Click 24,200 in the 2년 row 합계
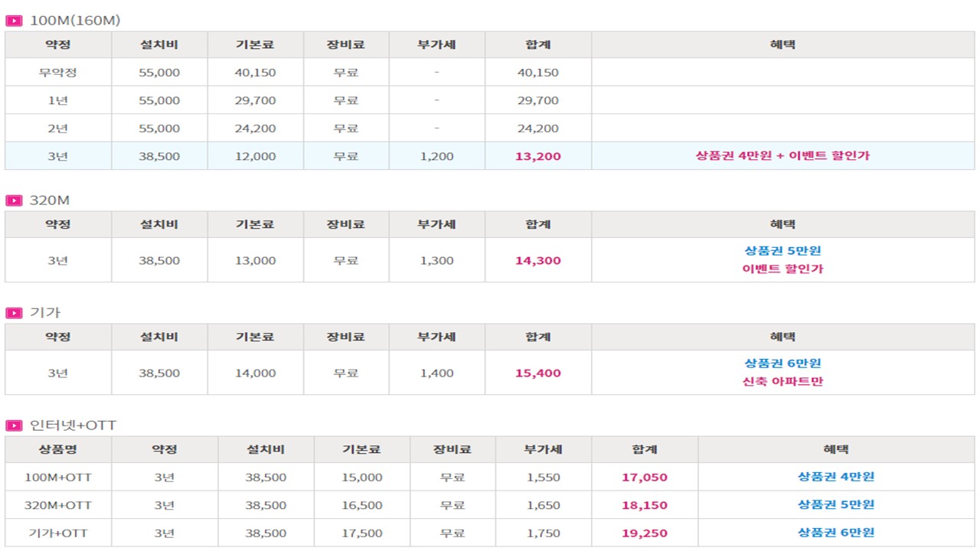 [x=538, y=129]
